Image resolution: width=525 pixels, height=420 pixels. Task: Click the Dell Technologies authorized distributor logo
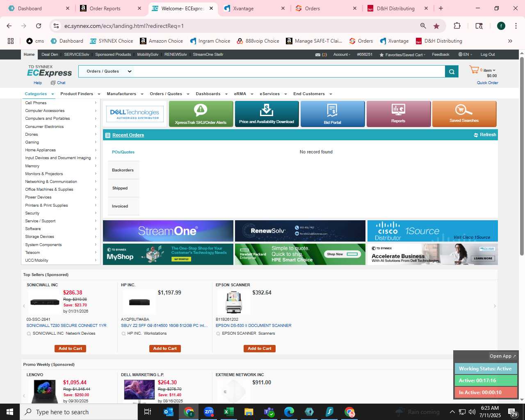(x=135, y=114)
